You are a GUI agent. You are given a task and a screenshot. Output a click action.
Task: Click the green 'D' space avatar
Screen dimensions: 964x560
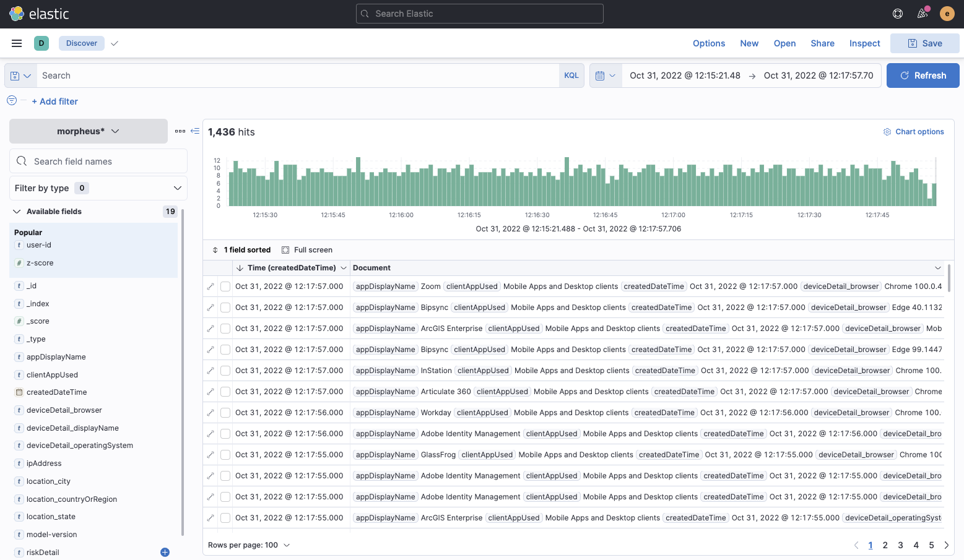(41, 43)
